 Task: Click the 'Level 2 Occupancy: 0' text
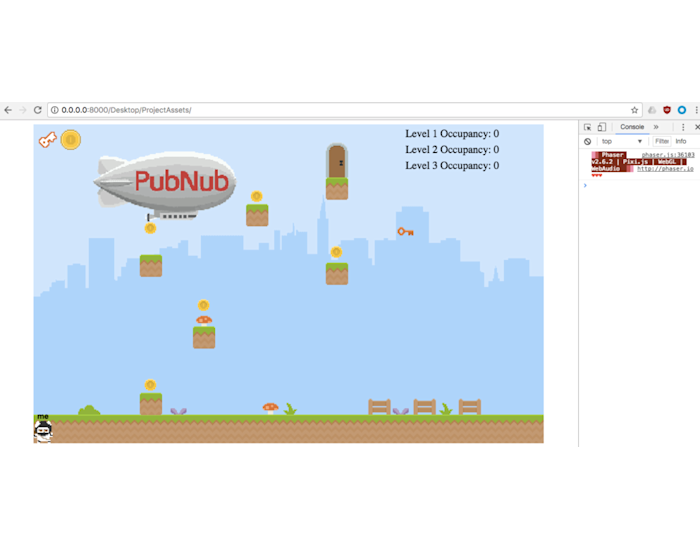point(452,150)
